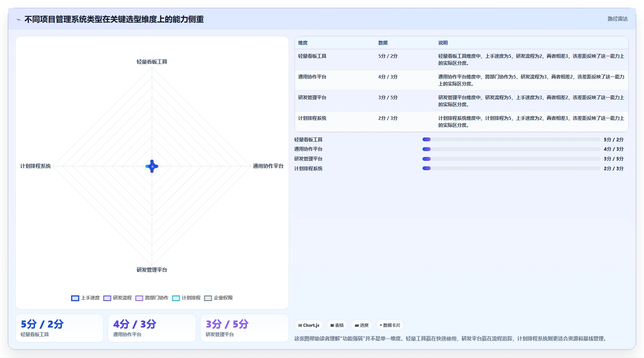Click the 研发管理平台 progress bar

tap(511, 159)
